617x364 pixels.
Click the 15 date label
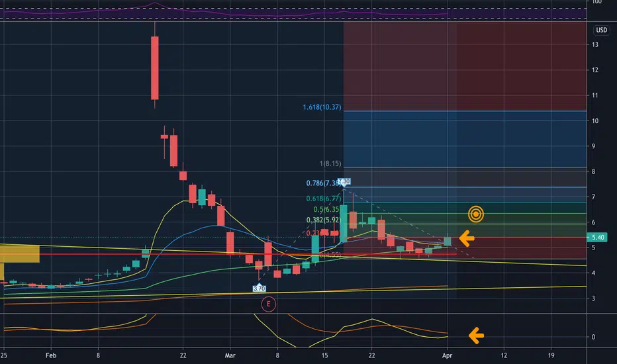[324, 355]
